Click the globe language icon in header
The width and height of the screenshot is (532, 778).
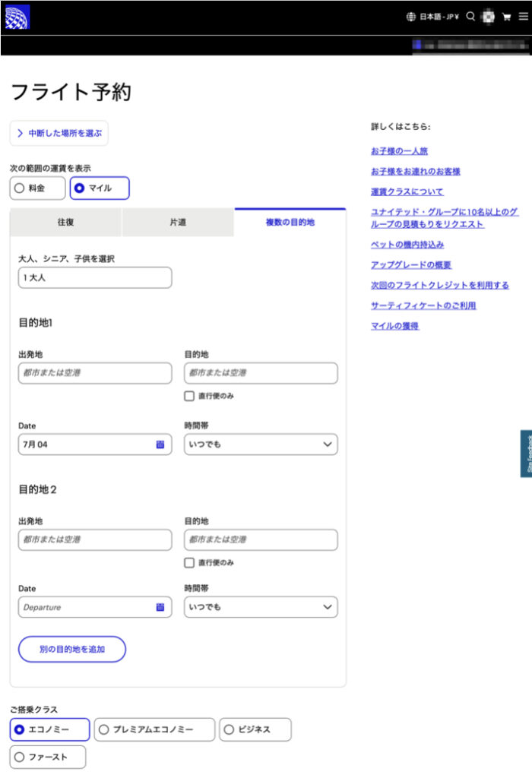click(x=411, y=17)
